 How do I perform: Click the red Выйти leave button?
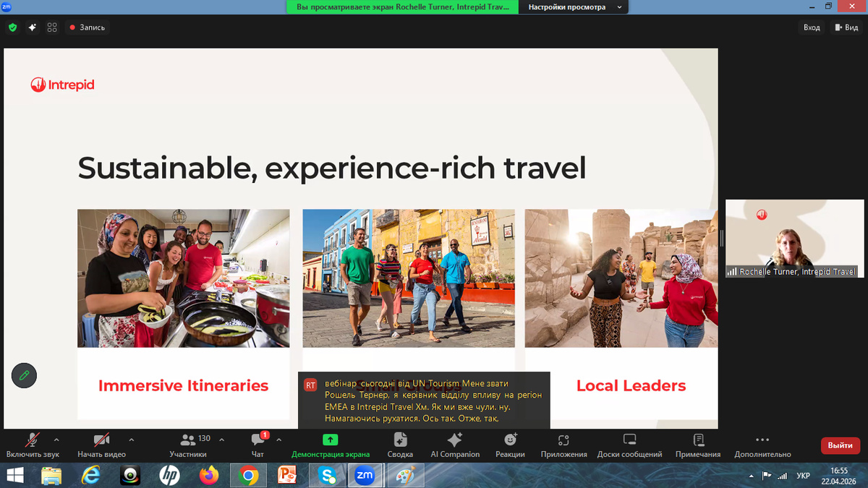coord(840,445)
